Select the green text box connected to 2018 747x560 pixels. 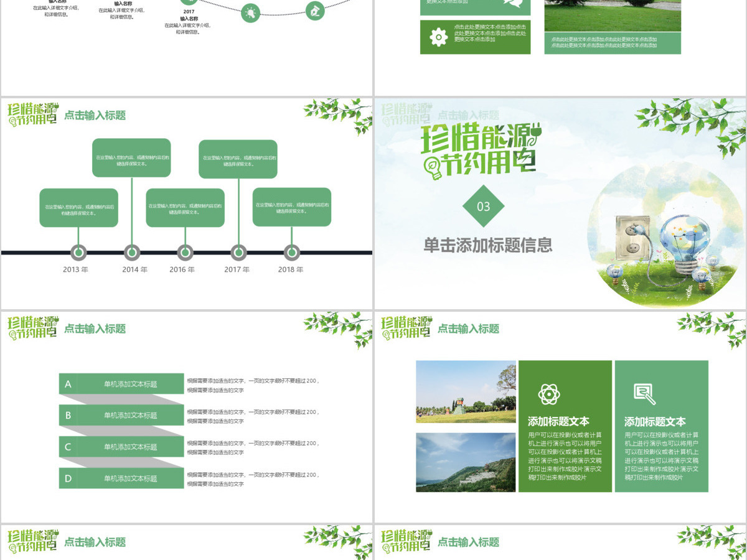(292, 207)
